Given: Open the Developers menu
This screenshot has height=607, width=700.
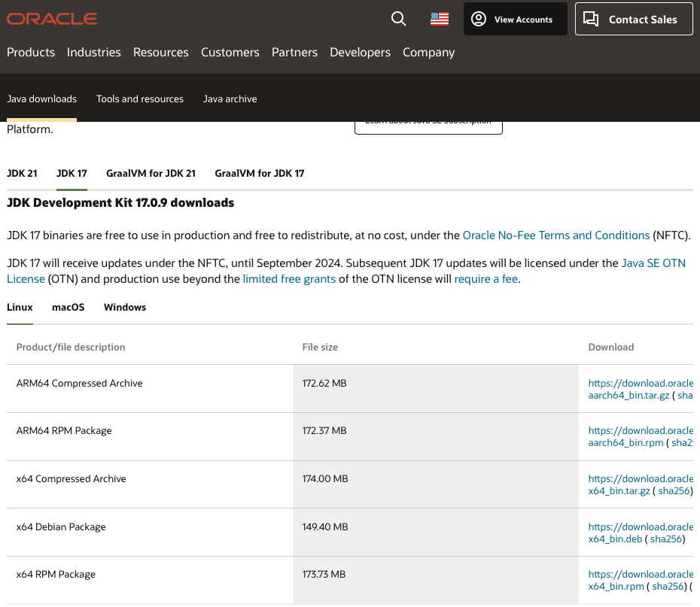Looking at the screenshot, I should pyautogui.click(x=361, y=52).
